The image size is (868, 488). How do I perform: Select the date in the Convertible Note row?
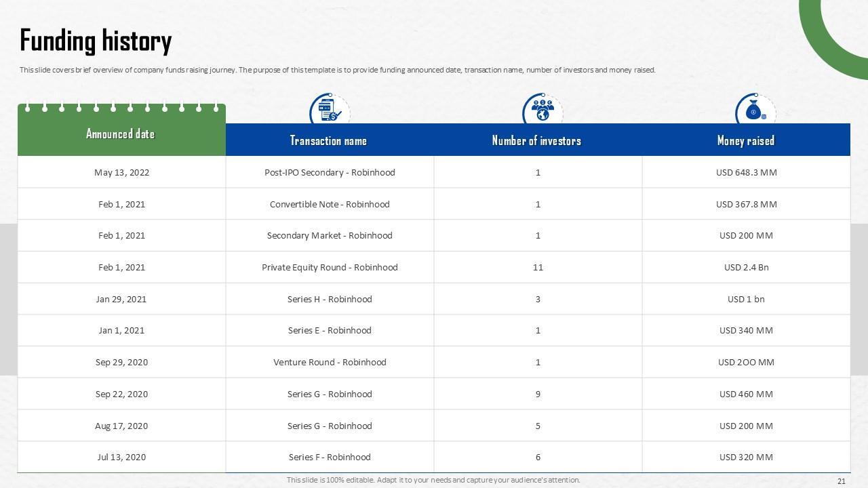[x=121, y=204]
